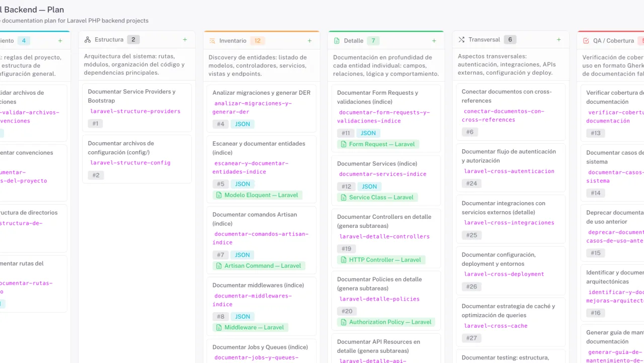Add a card to Detalle column
Image resolution: width=644 pixels, height=363 pixels.
434,41
